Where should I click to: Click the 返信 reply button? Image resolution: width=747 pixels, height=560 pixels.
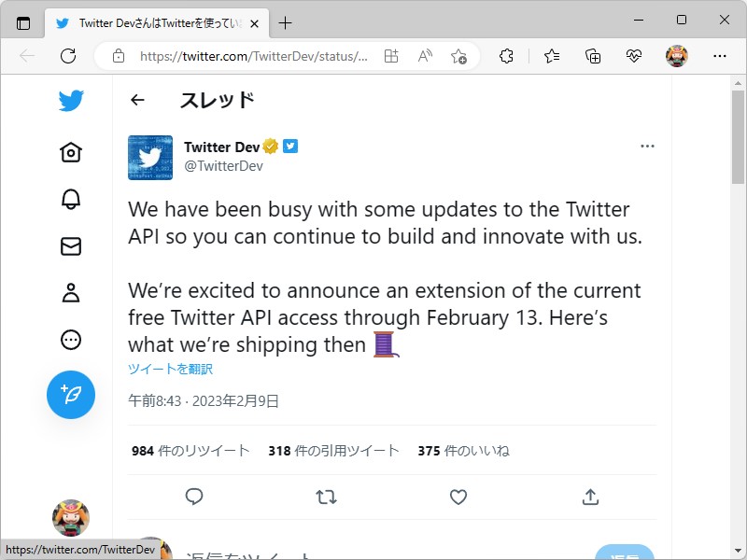(624, 553)
